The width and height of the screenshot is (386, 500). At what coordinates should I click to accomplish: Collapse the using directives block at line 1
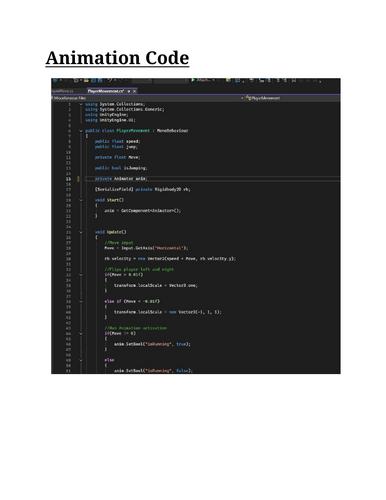click(81, 104)
